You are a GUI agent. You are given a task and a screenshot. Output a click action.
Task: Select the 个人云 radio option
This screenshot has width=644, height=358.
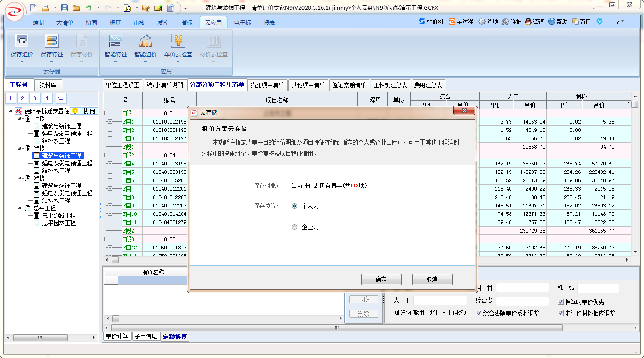[x=294, y=206]
